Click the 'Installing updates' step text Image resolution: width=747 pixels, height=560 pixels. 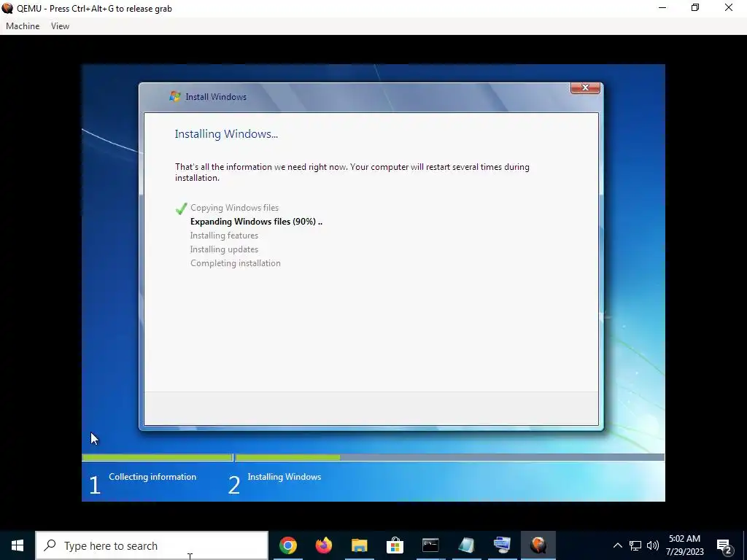pos(224,249)
